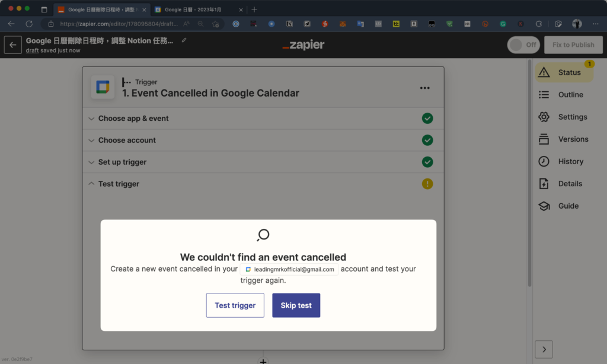Viewport: 607px width, 364px height.
Task: Expand the Set up trigger section
Action: pos(263,162)
